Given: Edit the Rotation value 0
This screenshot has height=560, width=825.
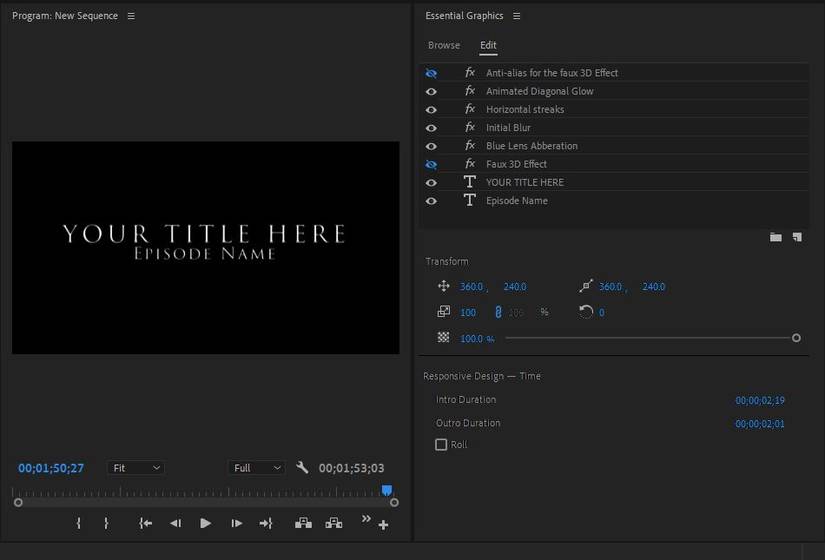Looking at the screenshot, I should pos(601,313).
